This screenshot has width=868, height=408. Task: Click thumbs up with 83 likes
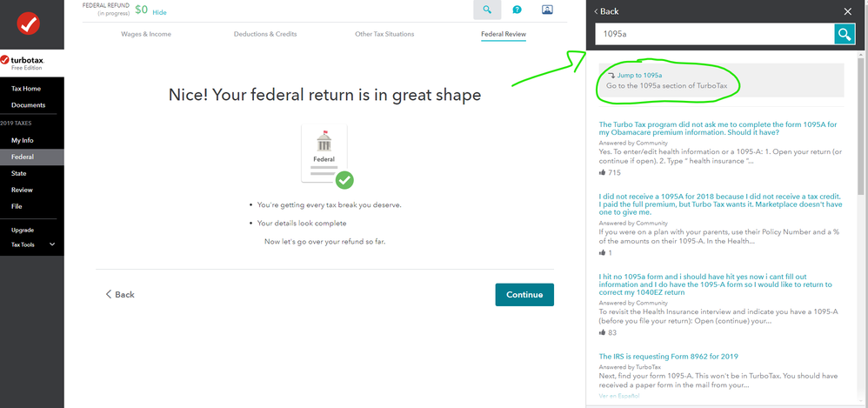click(x=602, y=332)
